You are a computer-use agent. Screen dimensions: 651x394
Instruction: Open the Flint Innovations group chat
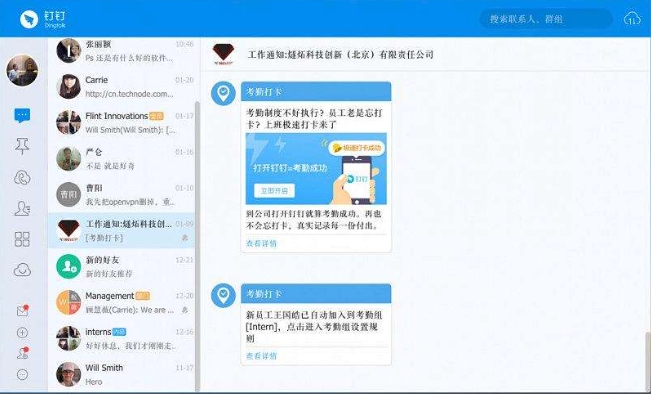point(122,122)
